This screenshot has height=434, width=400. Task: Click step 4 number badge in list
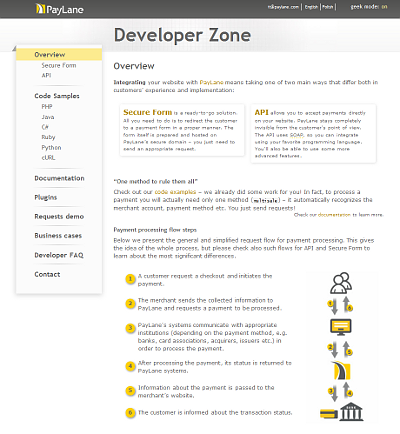(x=130, y=366)
